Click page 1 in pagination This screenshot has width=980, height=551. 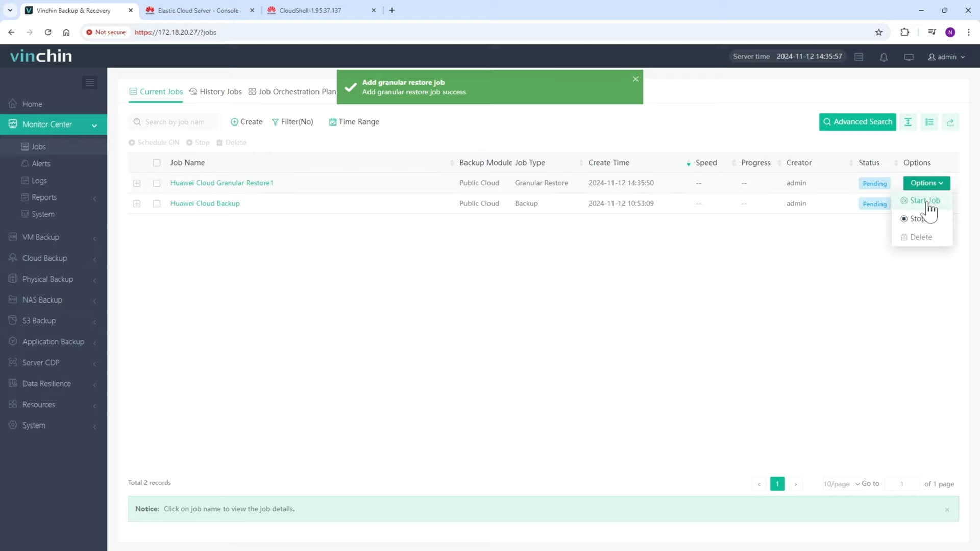tap(777, 484)
